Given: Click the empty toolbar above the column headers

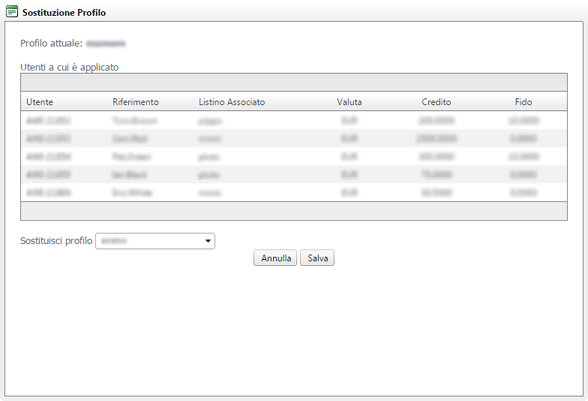Looking at the screenshot, I should tap(294, 83).
